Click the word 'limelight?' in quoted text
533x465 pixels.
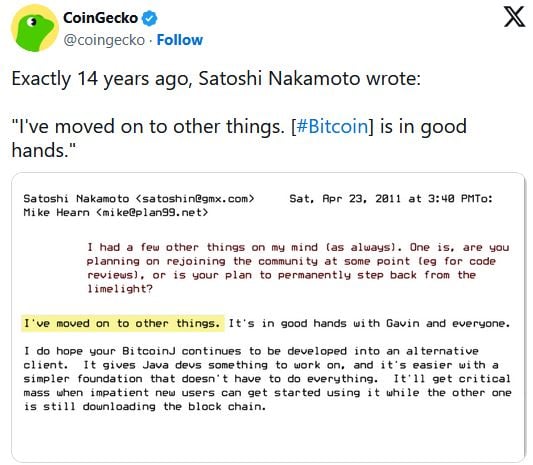coord(120,289)
